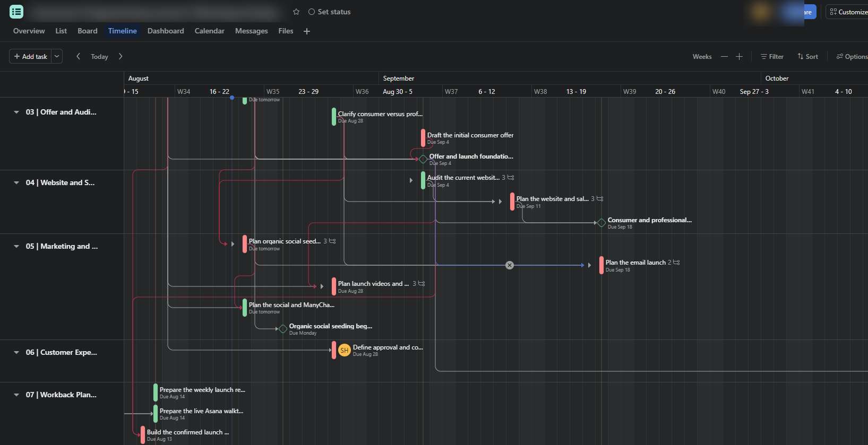The width and height of the screenshot is (868, 445).
Task: Click the project list icon at top left
Action: point(16,12)
